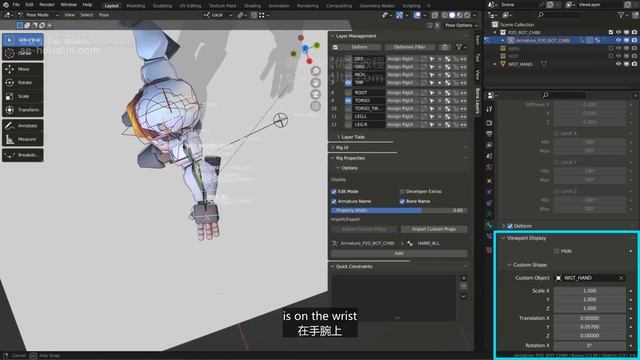Activate the Cursor tool
The width and height of the screenshot is (640, 360).
pyautogui.click(x=23, y=53)
